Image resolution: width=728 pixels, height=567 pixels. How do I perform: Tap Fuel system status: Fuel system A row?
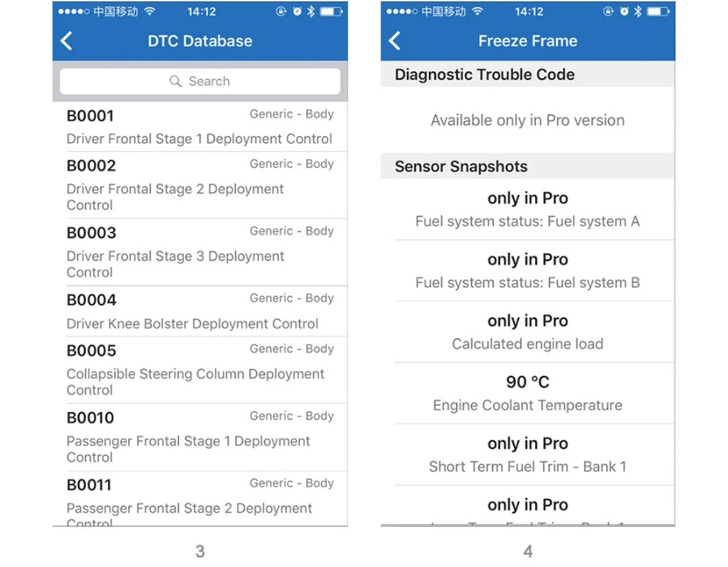tap(528, 209)
